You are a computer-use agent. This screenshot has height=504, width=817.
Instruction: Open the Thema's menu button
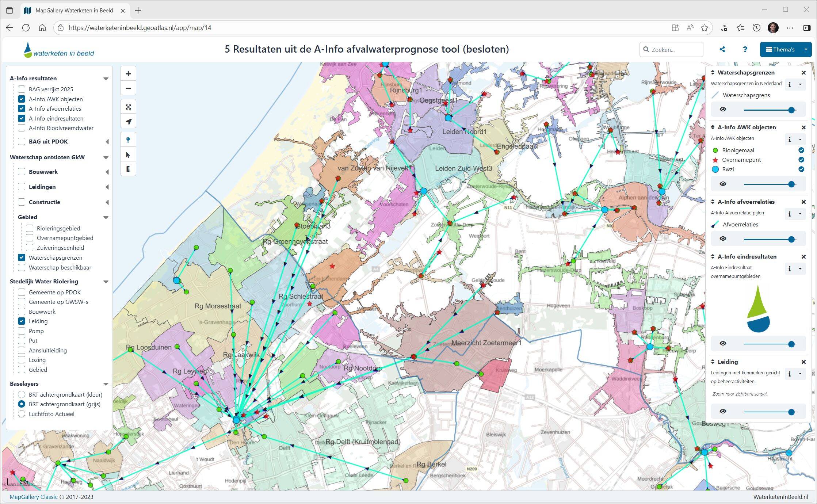(780, 49)
